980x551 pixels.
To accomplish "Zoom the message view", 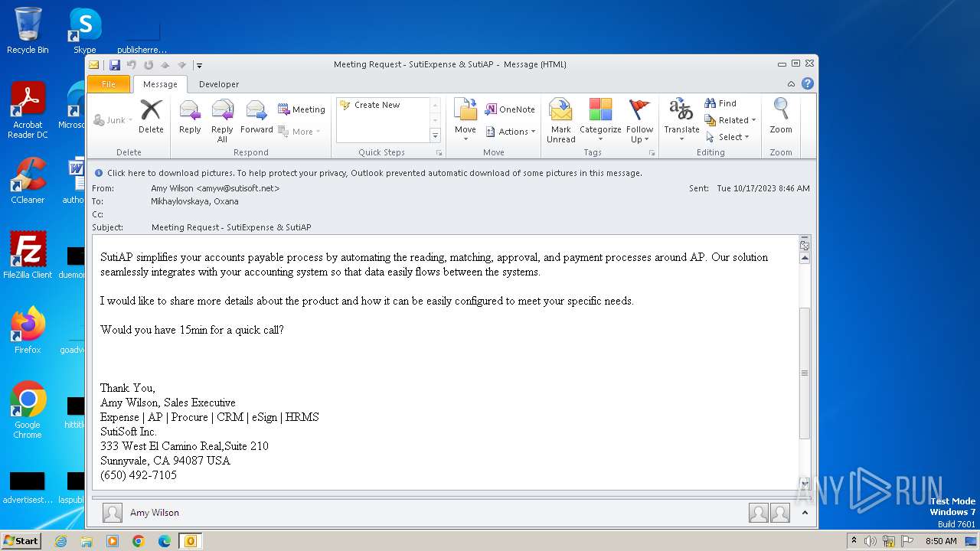I will point(781,117).
